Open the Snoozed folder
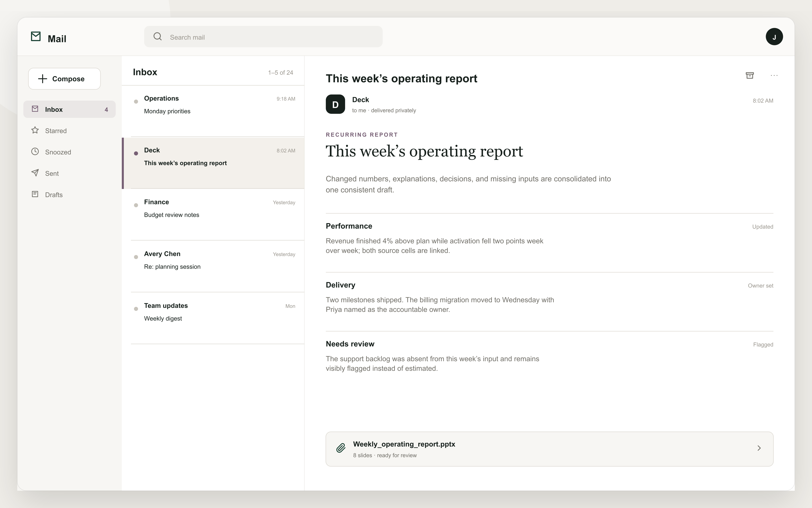 [69, 152]
